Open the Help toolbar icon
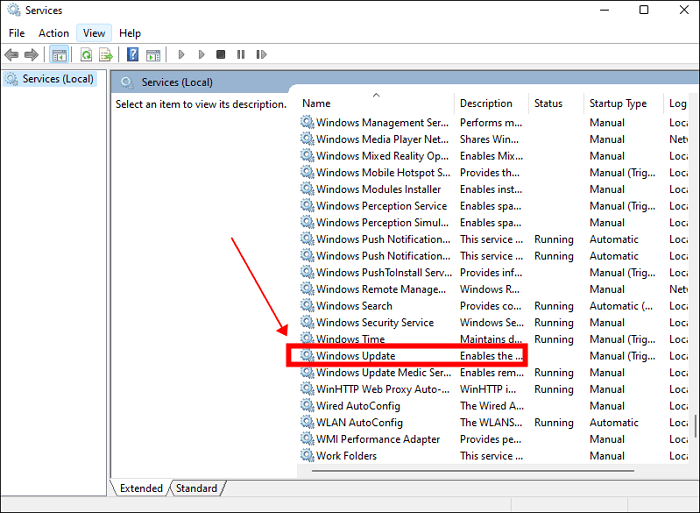This screenshot has width=700, height=513. [133, 54]
